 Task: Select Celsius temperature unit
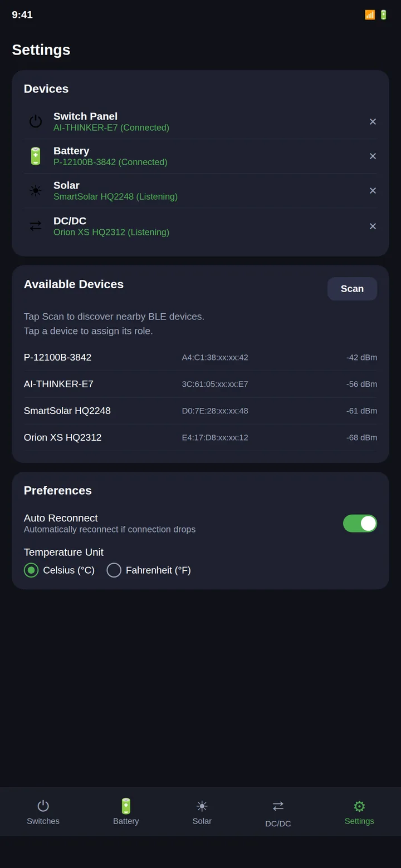pyautogui.click(x=59, y=570)
